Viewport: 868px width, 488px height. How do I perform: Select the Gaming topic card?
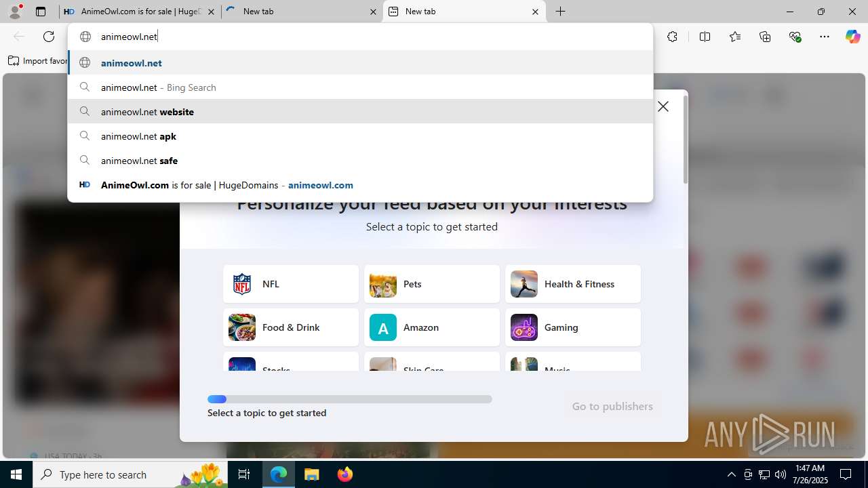(573, 327)
